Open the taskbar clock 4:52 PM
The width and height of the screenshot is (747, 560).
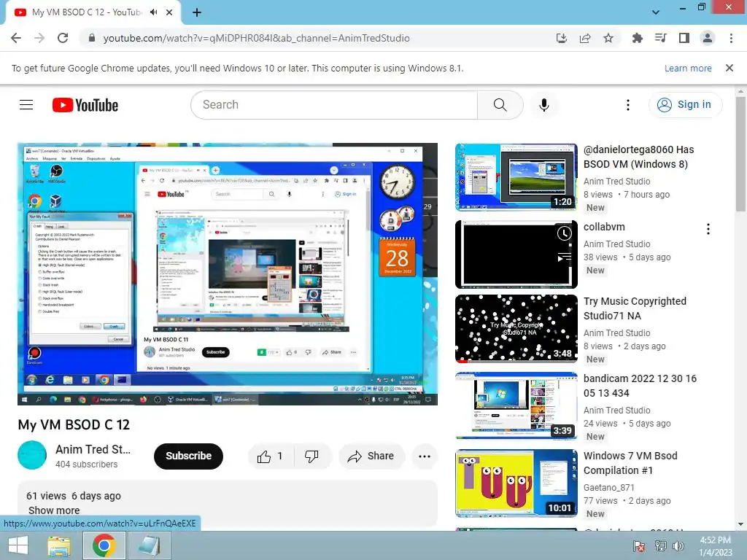(x=715, y=546)
